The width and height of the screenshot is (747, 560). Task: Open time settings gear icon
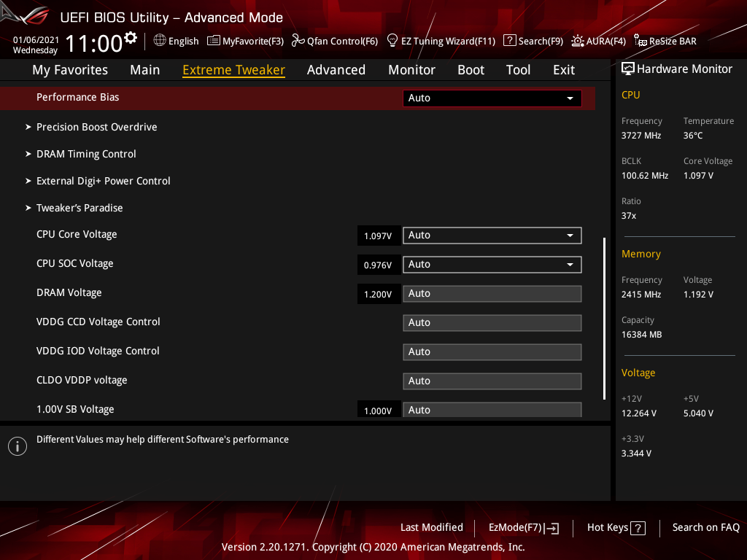coord(131,38)
